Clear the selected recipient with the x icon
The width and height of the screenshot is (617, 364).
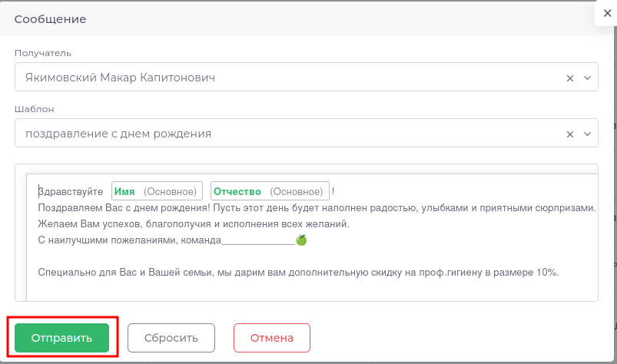point(570,78)
